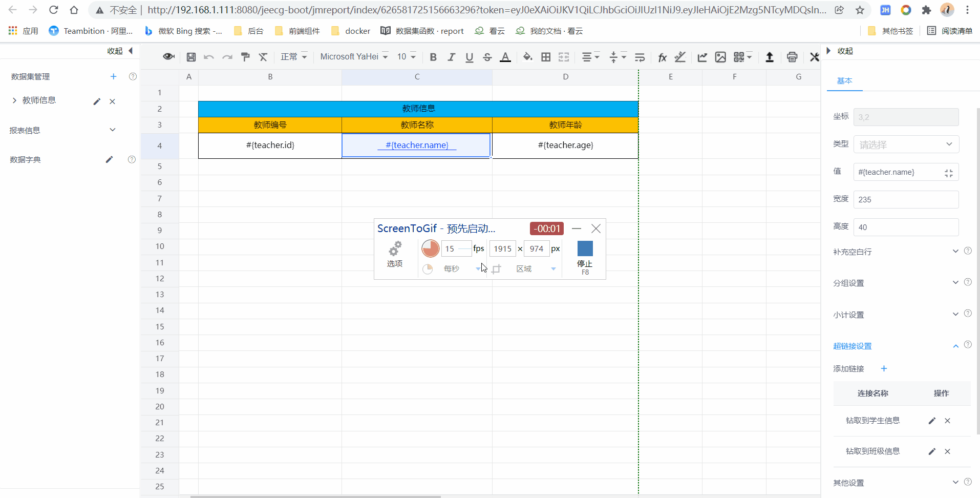
Task: Undo the last action
Action: click(x=208, y=57)
